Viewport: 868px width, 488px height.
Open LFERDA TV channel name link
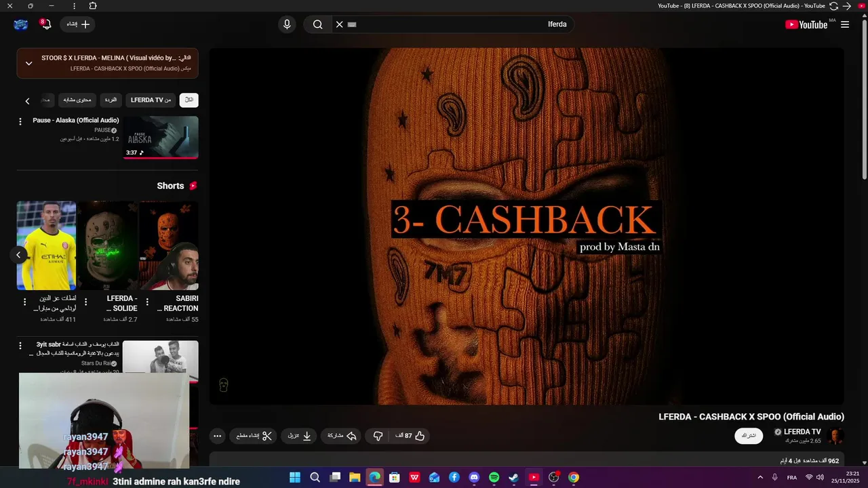[802, 432]
